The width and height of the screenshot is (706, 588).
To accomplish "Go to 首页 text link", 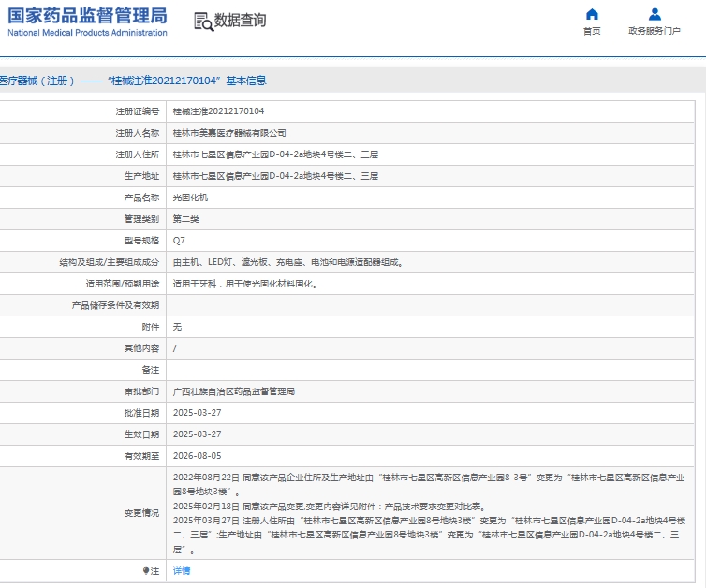I will tap(592, 31).
